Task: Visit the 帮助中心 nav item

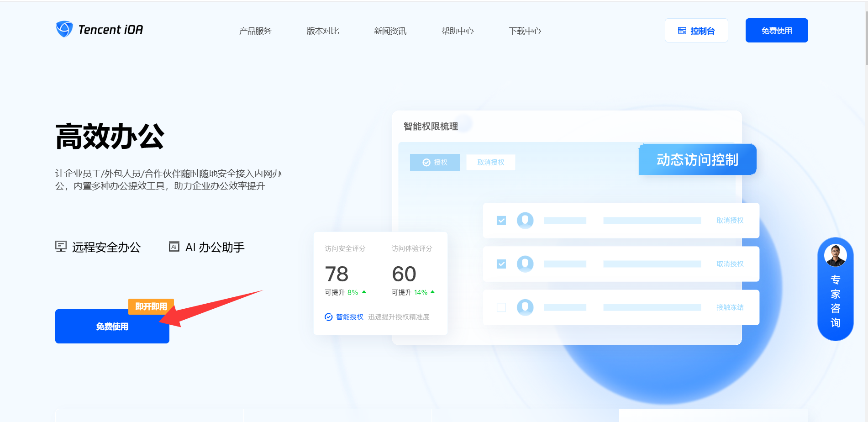Action: click(458, 31)
